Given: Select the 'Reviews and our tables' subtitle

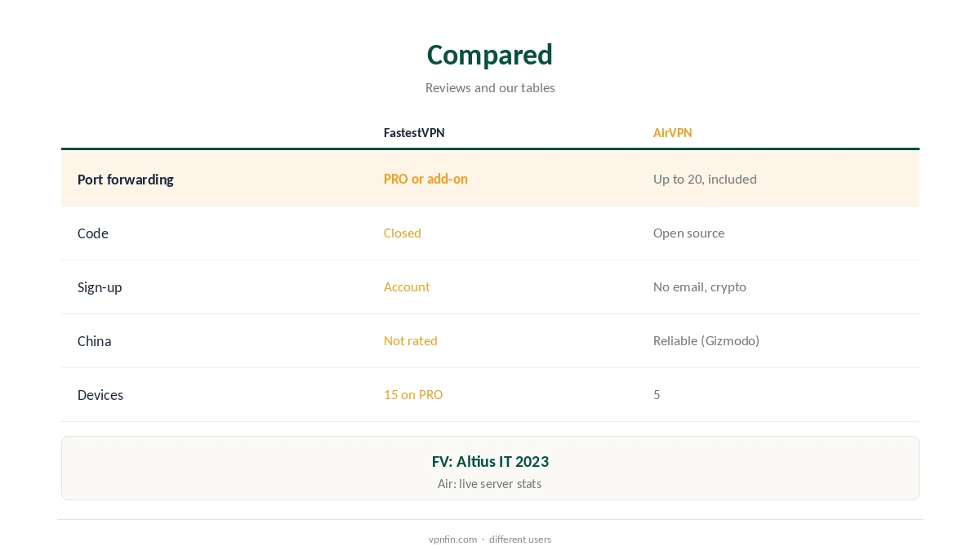Looking at the screenshot, I should [490, 87].
